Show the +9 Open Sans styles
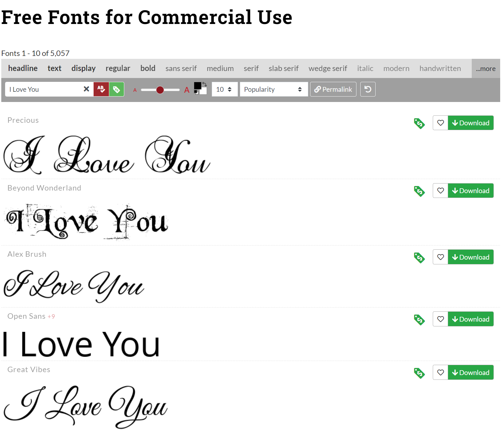 point(51,317)
